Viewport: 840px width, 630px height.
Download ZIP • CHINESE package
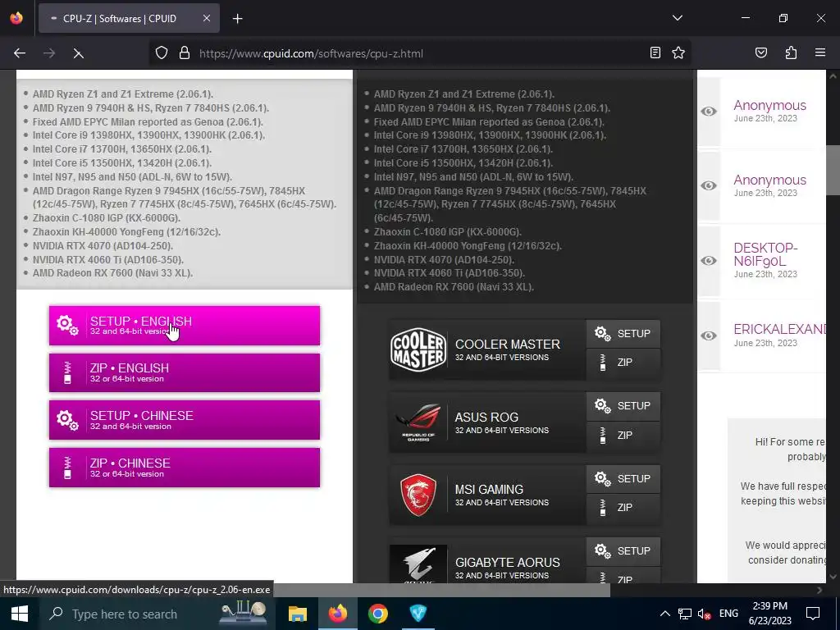(x=185, y=468)
